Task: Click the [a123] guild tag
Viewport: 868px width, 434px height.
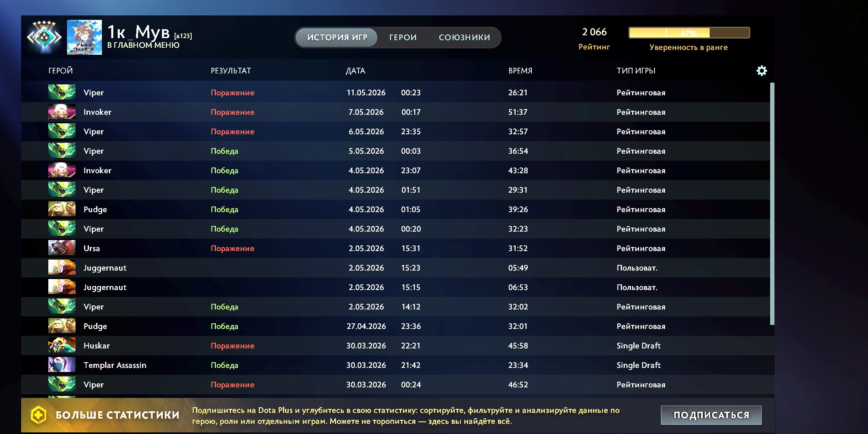Action: point(183,36)
